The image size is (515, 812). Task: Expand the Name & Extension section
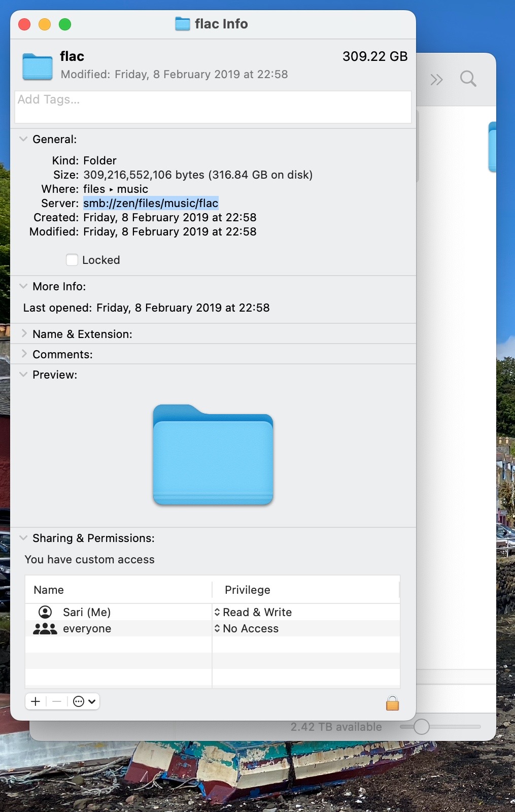tap(23, 334)
